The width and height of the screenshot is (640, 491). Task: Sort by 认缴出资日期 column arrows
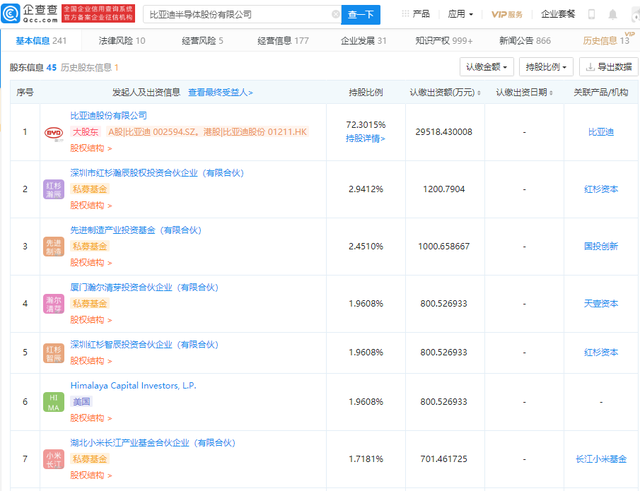tap(551, 93)
